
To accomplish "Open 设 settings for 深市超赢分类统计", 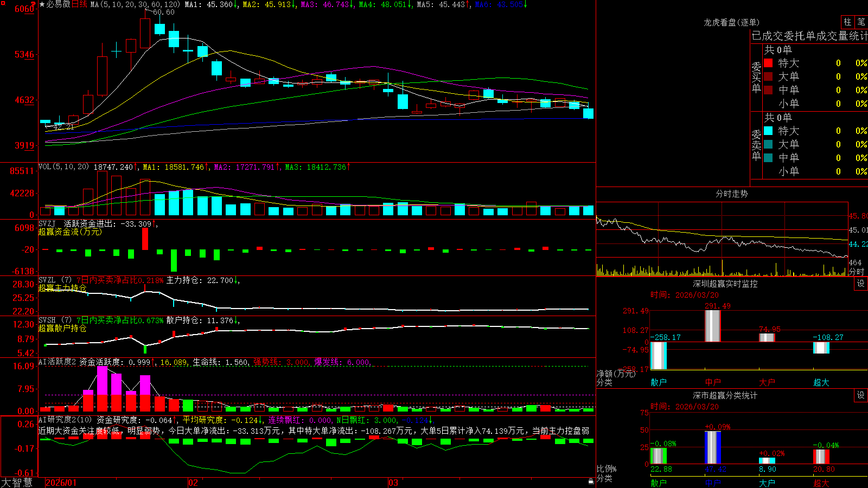I will click(x=861, y=395).
